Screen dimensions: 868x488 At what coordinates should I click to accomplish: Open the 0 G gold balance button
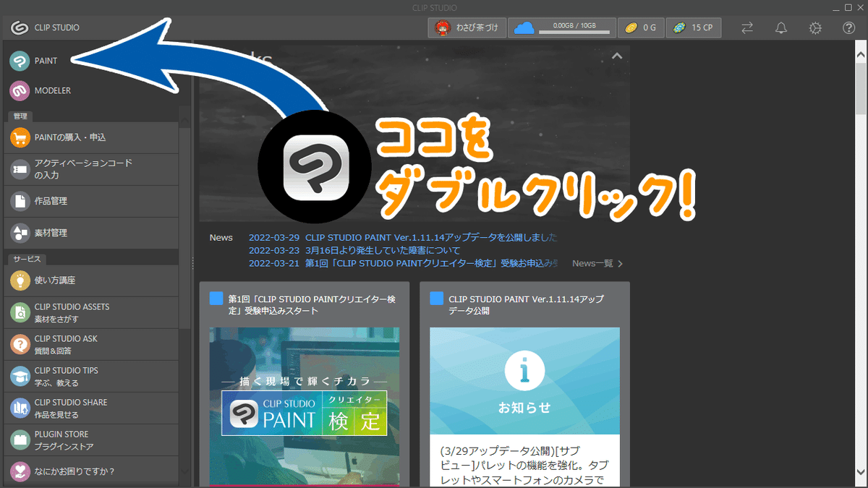(640, 28)
